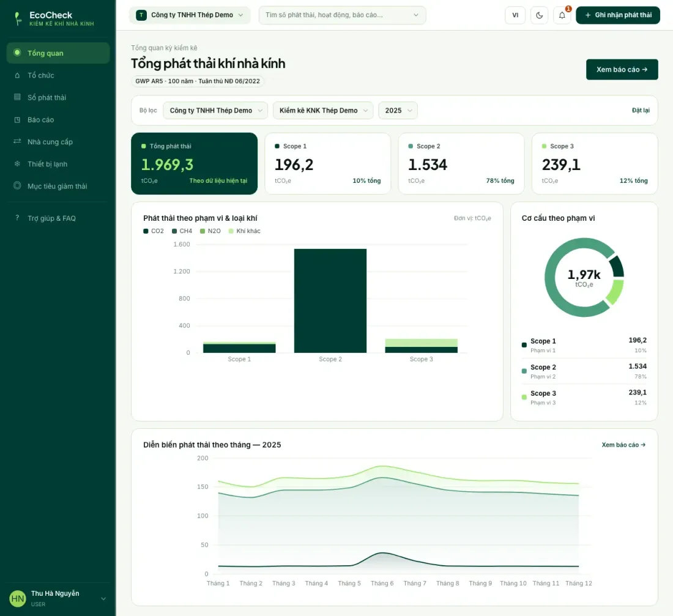
Task: Open the notification bell
Action: coord(562,15)
